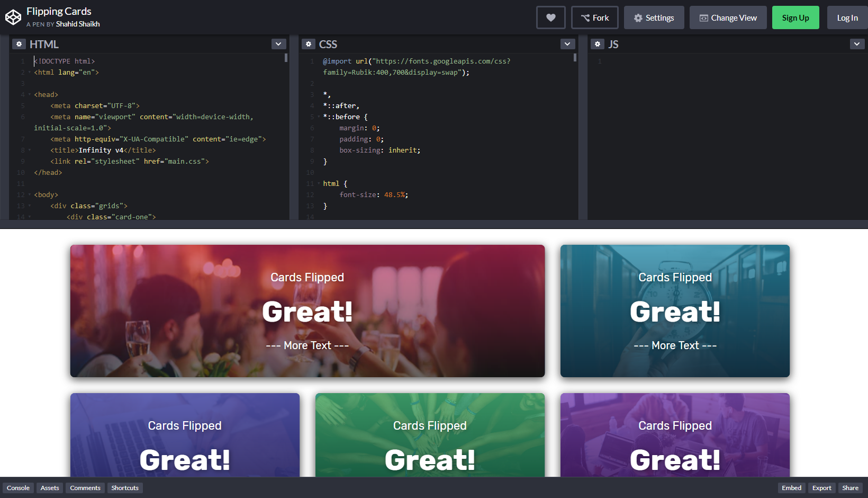Click the purple workspace card in preview
The width and height of the screenshot is (868, 498).
(675, 435)
